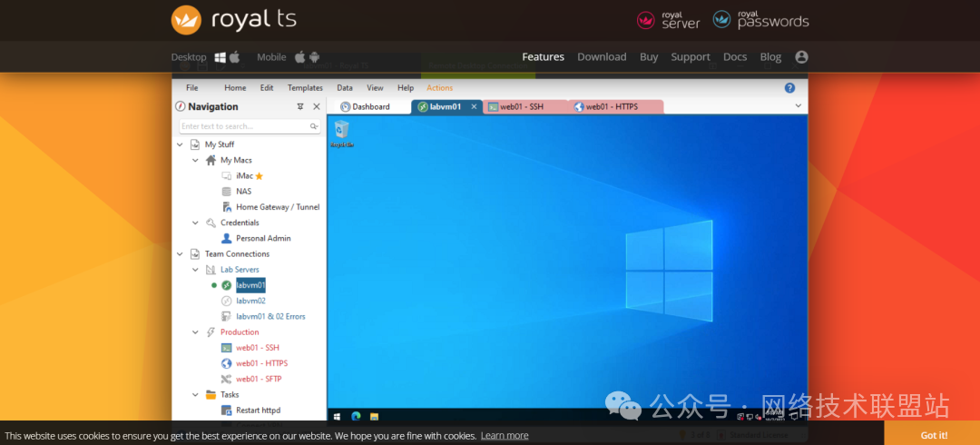The image size is (980, 445).
Task: Click the NAS storage icon
Action: (226, 192)
